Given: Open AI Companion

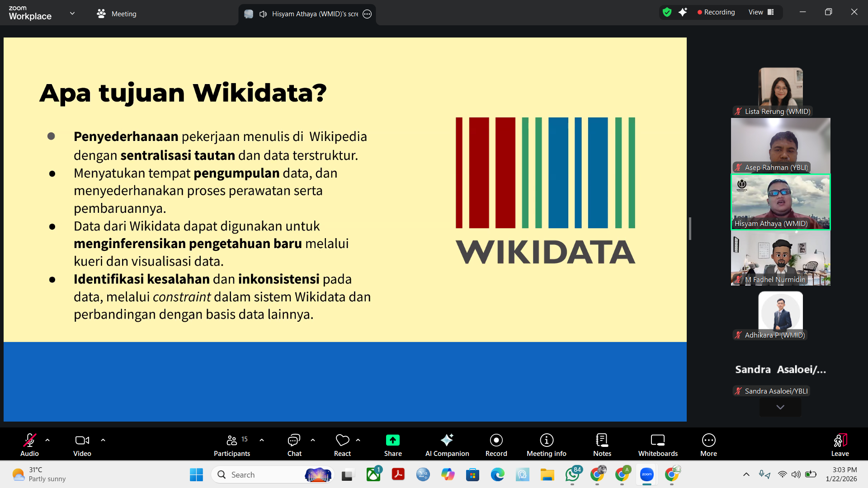Looking at the screenshot, I should pyautogui.click(x=447, y=445).
